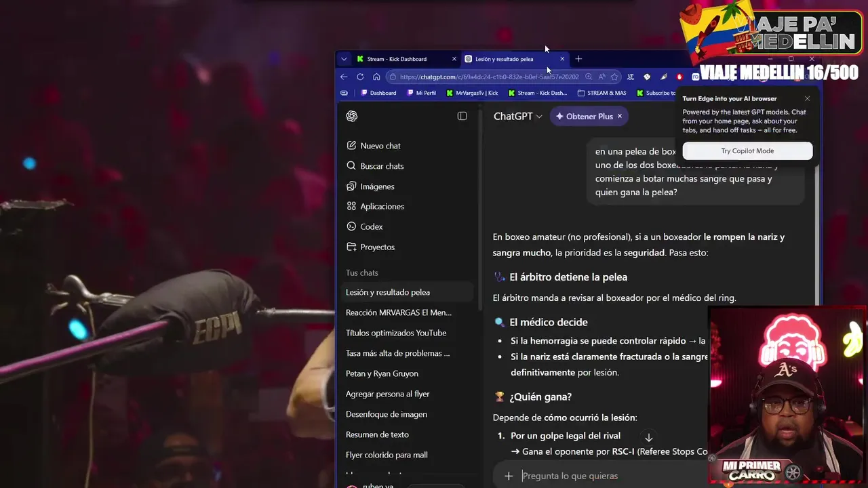This screenshot has width=868, height=488.
Task: Click text 'Por un golpe legal del rival'
Action: click(x=566, y=436)
